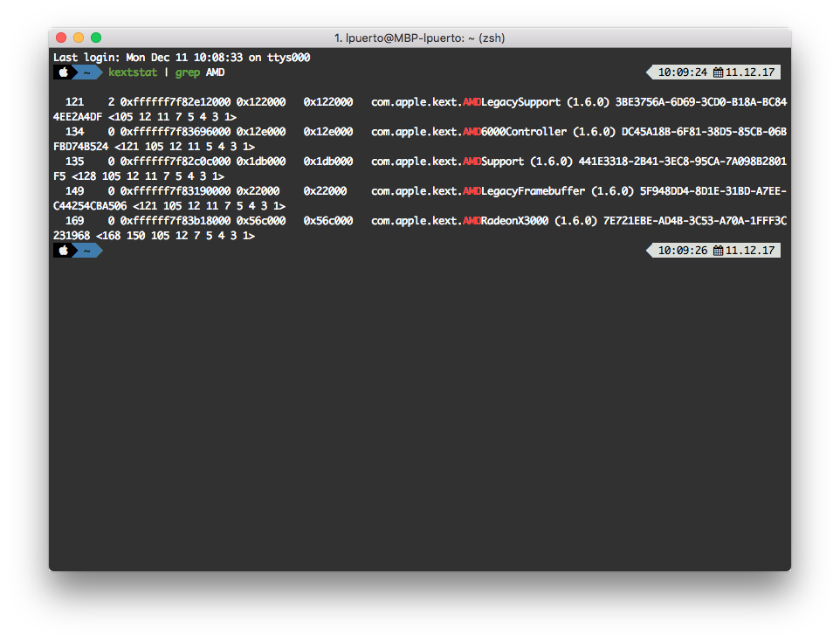The image size is (840, 641).
Task: Click the timestamp '10:09:24'
Action: [683, 72]
